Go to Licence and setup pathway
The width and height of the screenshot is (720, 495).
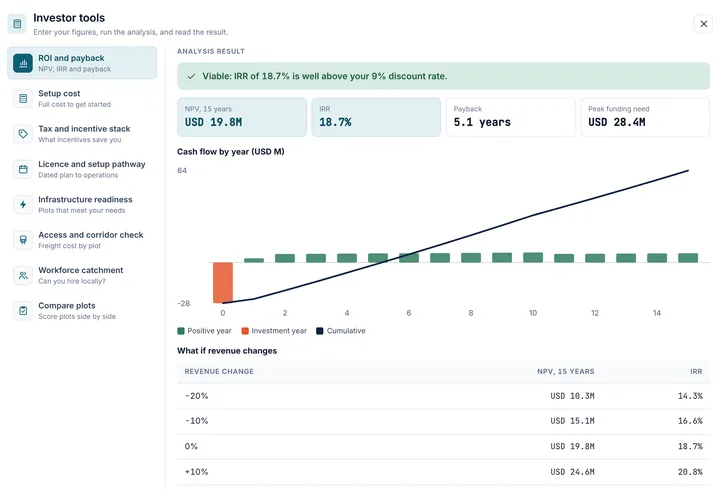(x=82, y=169)
